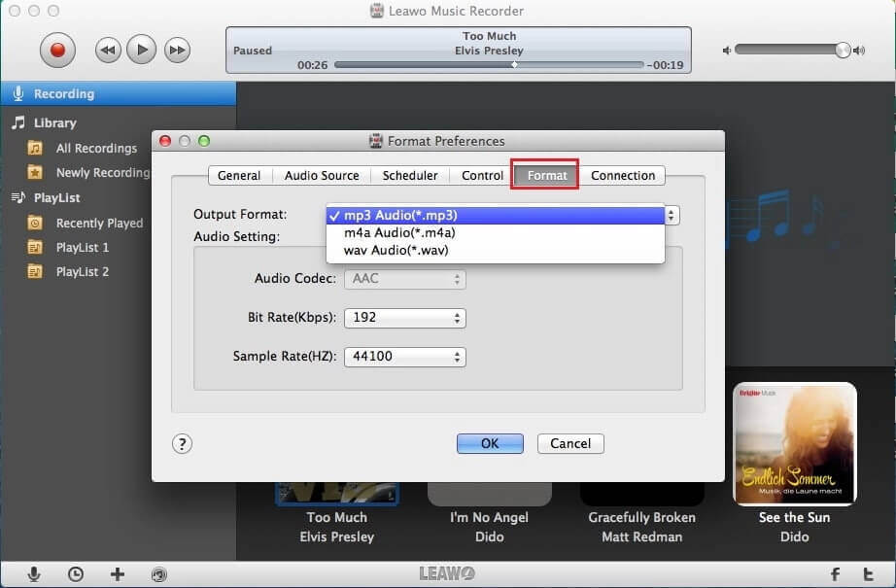
Task: Click the rewind playback button
Action: tap(108, 49)
